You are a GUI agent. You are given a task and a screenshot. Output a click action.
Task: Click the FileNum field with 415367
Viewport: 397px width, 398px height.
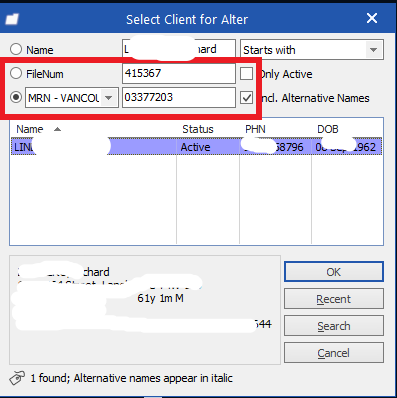(x=179, y=73)
